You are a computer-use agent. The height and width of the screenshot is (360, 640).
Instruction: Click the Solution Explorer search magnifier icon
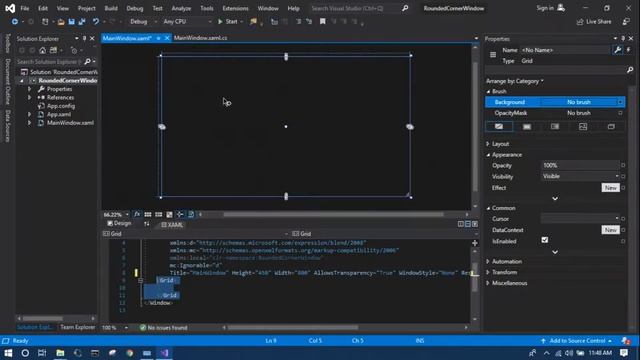(87, 62)
